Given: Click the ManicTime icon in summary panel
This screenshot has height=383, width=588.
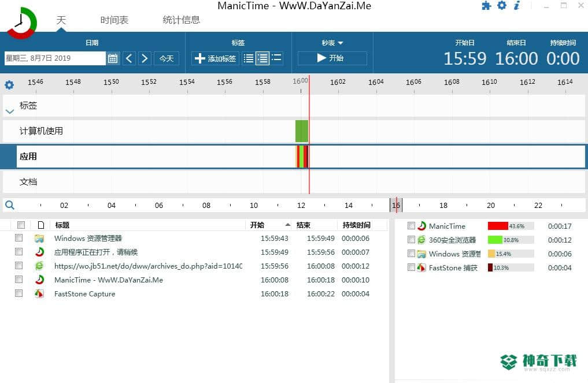Looking at the screenshot, I should point(421,226).
